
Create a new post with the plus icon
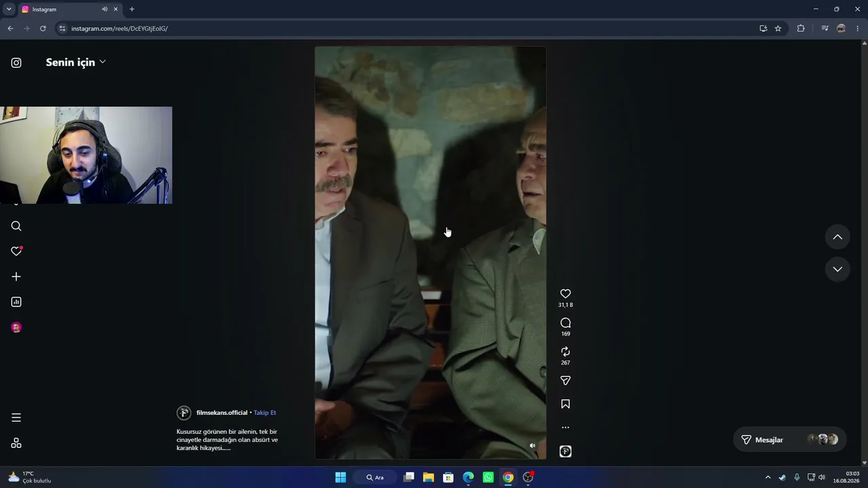click(16, 277)
